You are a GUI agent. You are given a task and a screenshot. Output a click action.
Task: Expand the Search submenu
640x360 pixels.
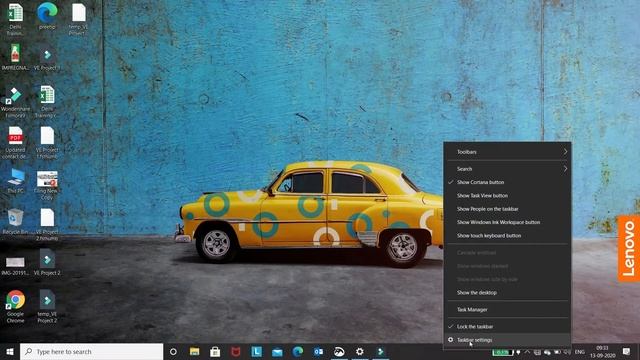point(507,169)
